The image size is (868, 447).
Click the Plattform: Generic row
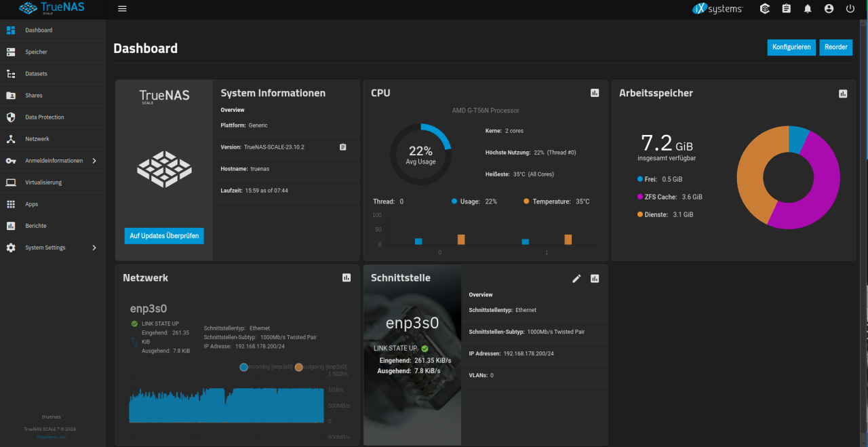tap(286, 125)
